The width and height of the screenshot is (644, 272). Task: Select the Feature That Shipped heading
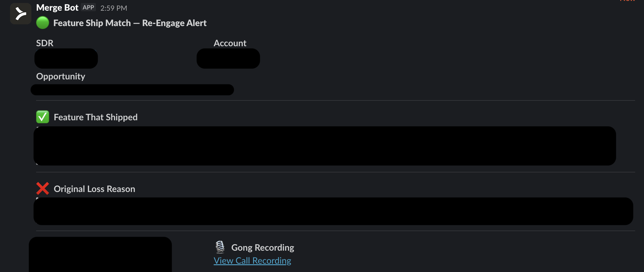[96, 117]
